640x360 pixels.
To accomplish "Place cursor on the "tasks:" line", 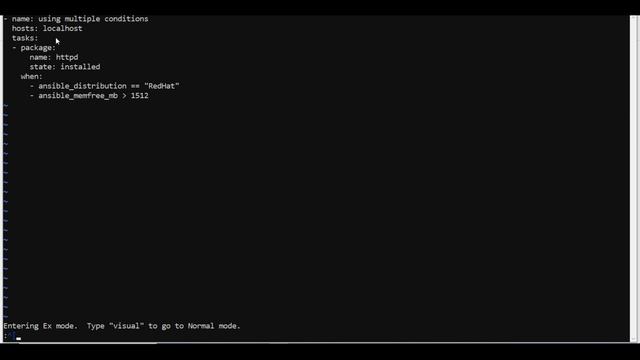I will pos(25,38).
